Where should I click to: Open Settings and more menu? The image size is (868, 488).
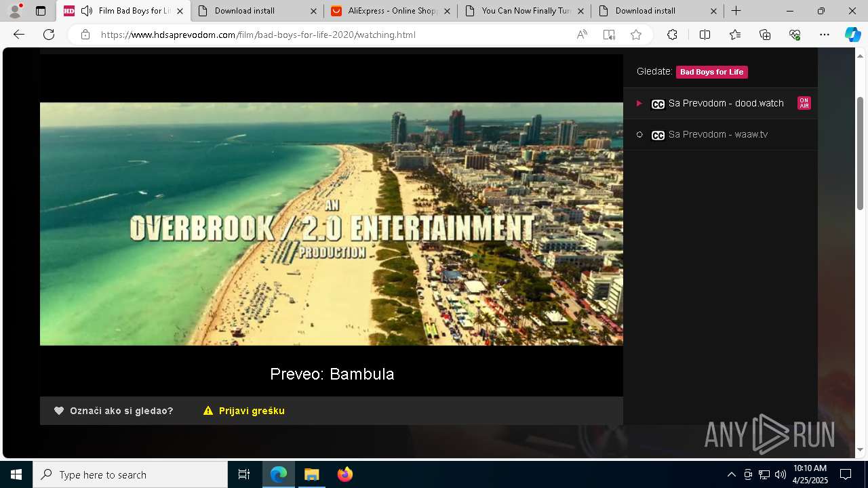(825, 35)
